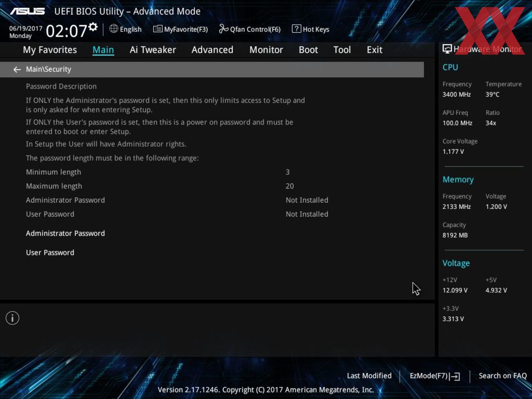Click the EzMode exit arrow icon
Image resolution: width=532 pixels, height=399 pixels.
pyautogui.click(x=455, y=376)
